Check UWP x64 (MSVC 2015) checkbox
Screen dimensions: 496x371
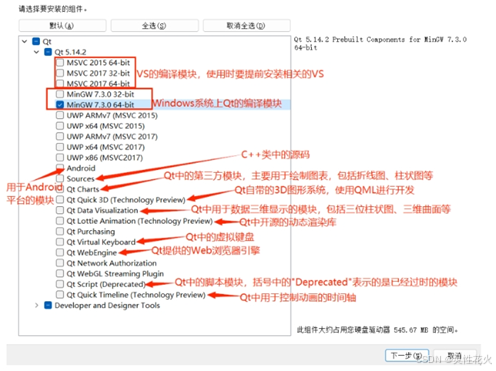(x=60, y=126)
